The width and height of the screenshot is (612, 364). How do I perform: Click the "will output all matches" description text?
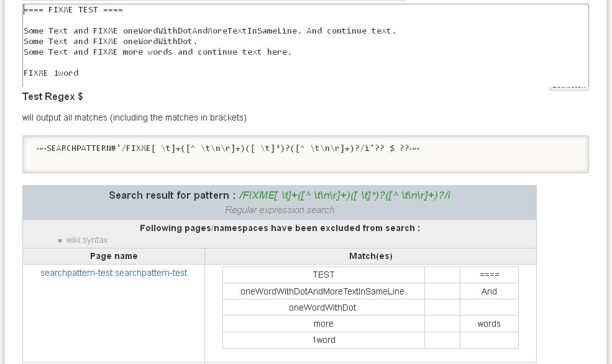(x=134, y=117)
